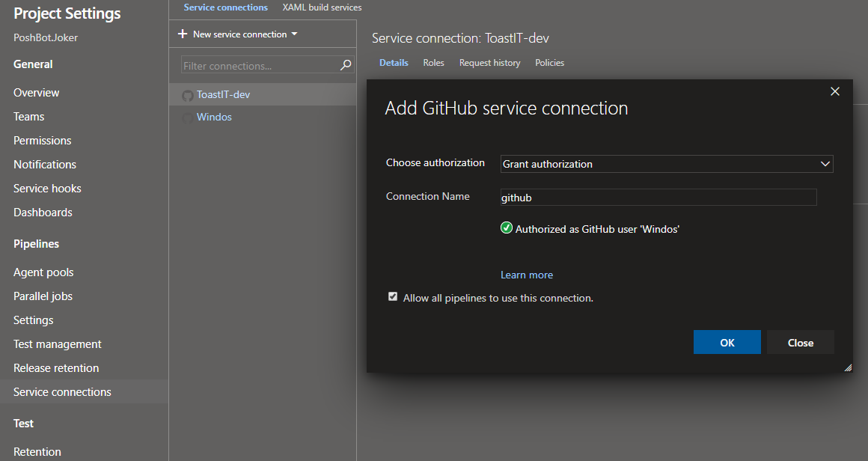868x461 pixels.
Task: Open Agent pools under Pipelines
Action: (43, 272)
